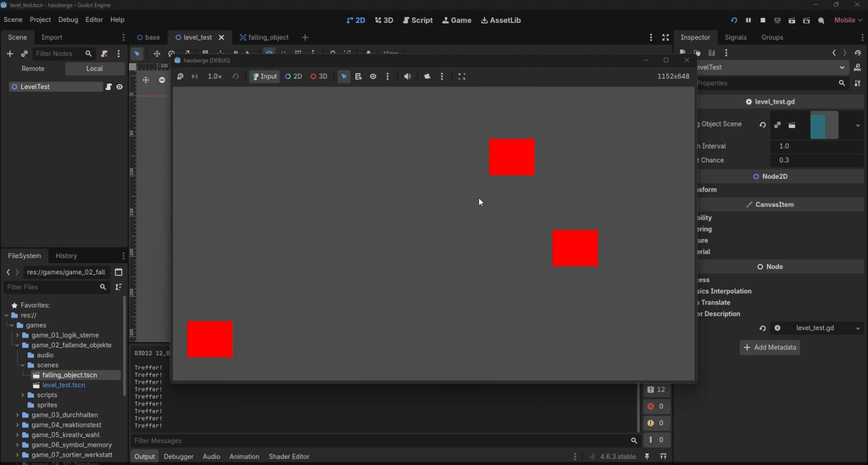The width and height of the screenshot is (868, 465).
Task: Expand the Falling Object Scene resource dropdown arrow
Action: [858, 126]
